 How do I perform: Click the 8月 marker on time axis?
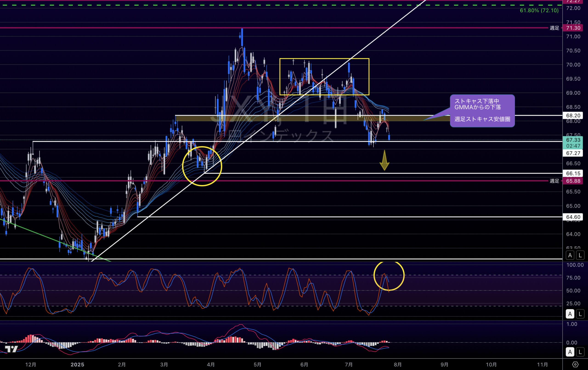click(x=398, y=365)
